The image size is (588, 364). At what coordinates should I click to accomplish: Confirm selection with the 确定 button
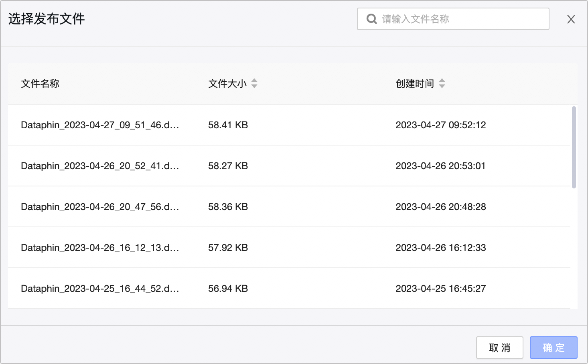pos(554,348)
